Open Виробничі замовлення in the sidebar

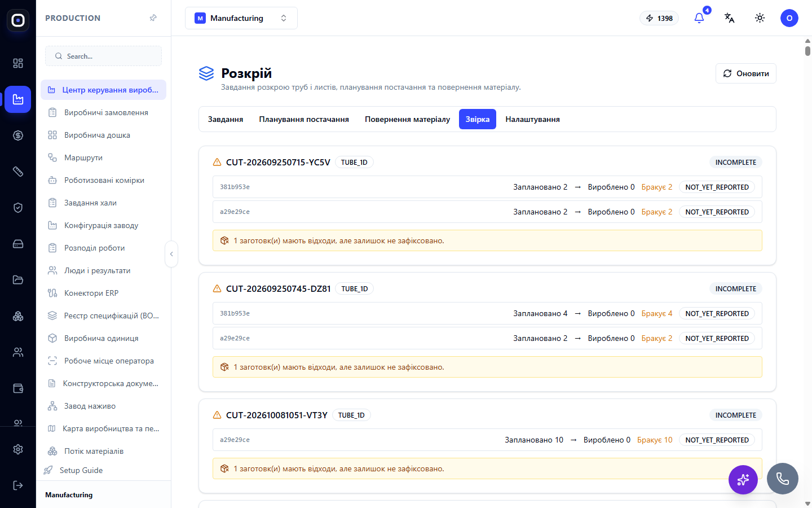(103, 112)
